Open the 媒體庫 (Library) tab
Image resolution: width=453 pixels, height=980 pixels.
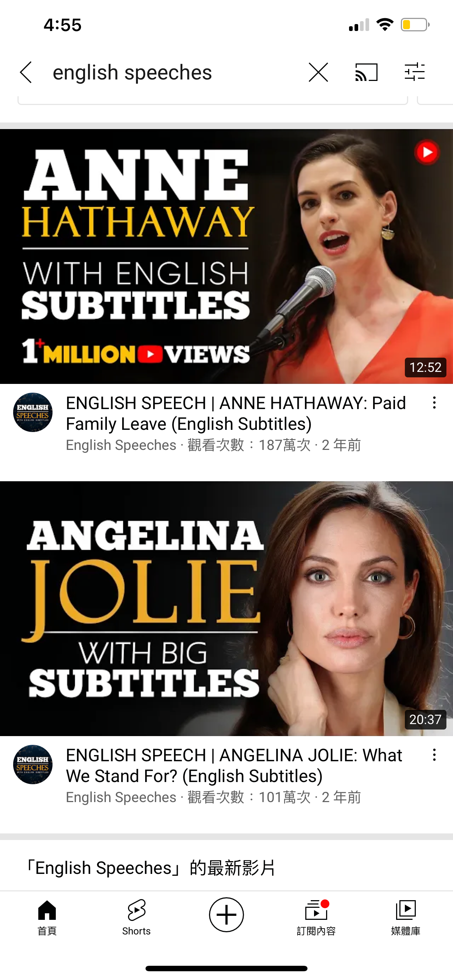[x=406, y=917]
